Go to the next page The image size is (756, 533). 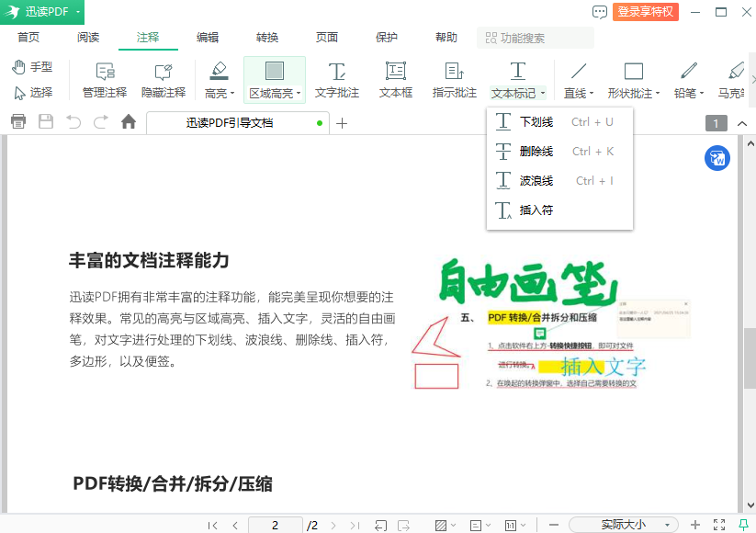tap(333, 526)
